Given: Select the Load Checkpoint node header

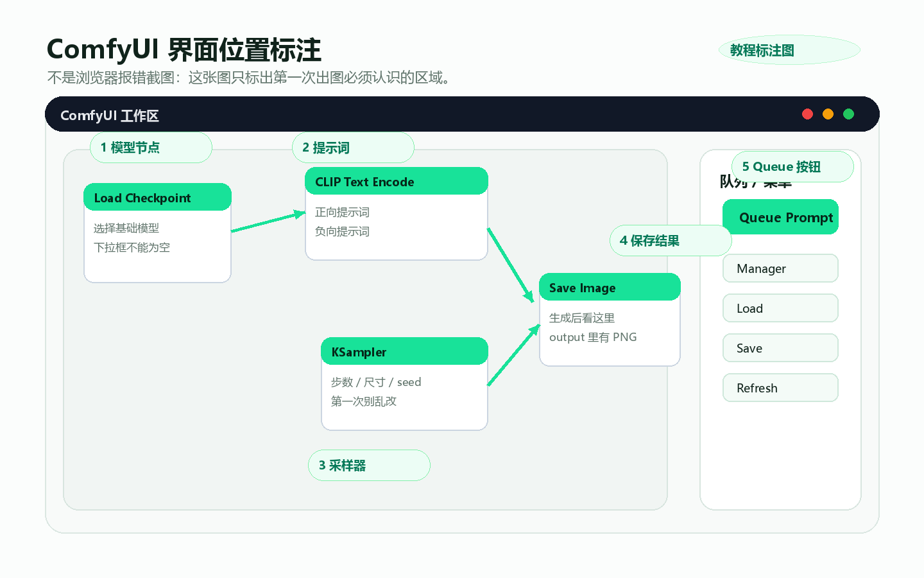Looking at the screenshot, I should coord(157,197).
